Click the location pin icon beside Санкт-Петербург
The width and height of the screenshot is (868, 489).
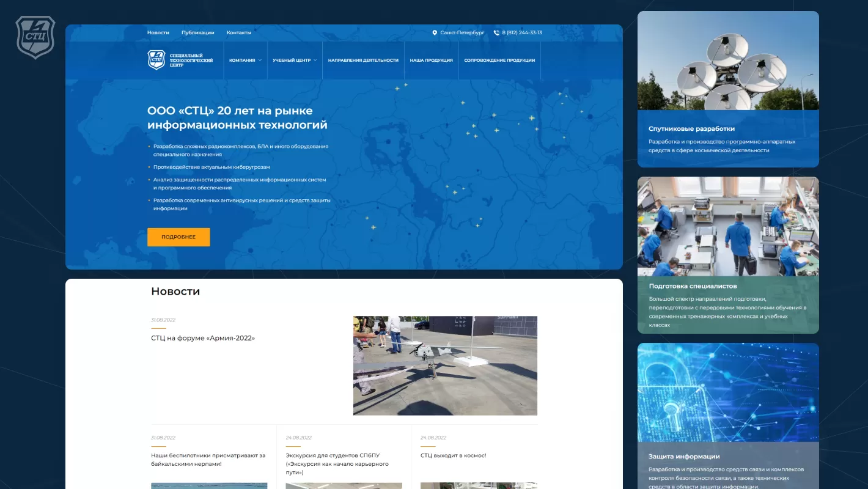pyautogui.click(x=435, y=33)
